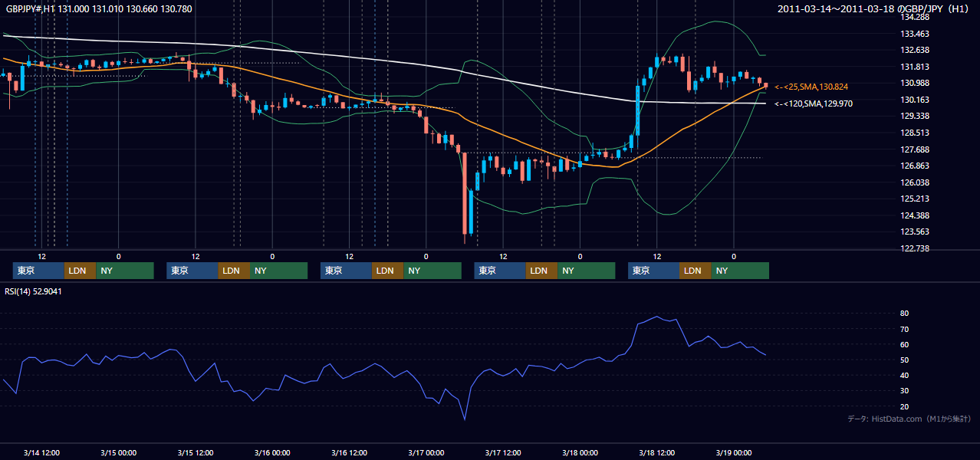980x460 pixels.
Task: Click the 126.863 price axis label
Action: coord(913,166)
